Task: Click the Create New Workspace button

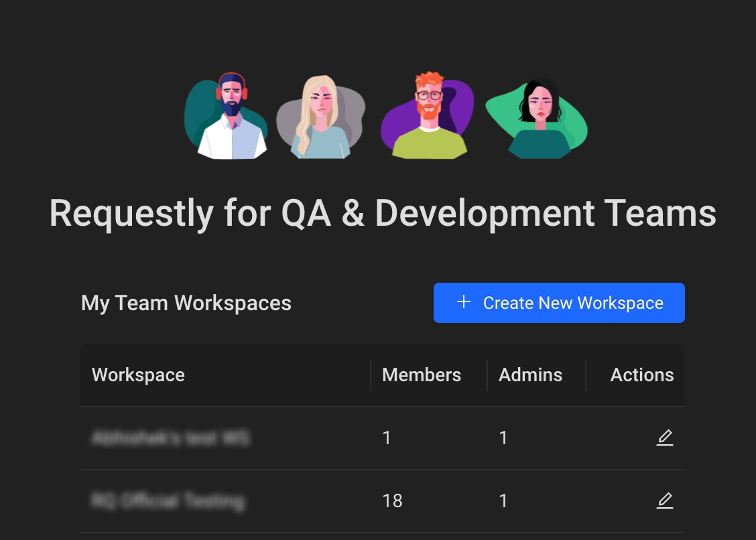Action: (559, 303)
